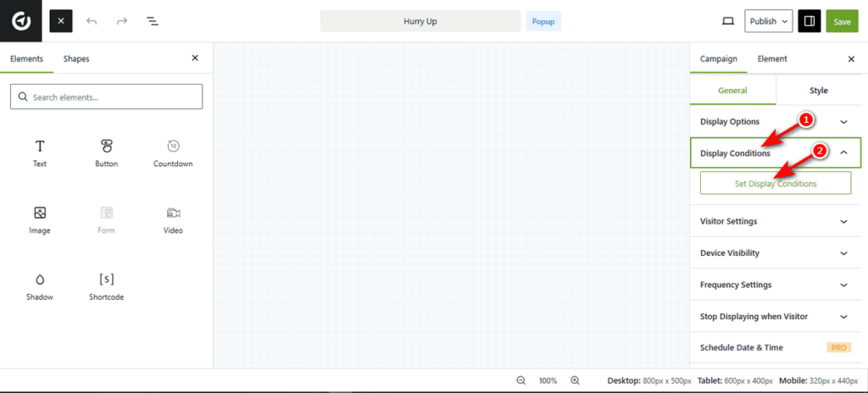Switch to desktop device preview

(x=727, y=21)
